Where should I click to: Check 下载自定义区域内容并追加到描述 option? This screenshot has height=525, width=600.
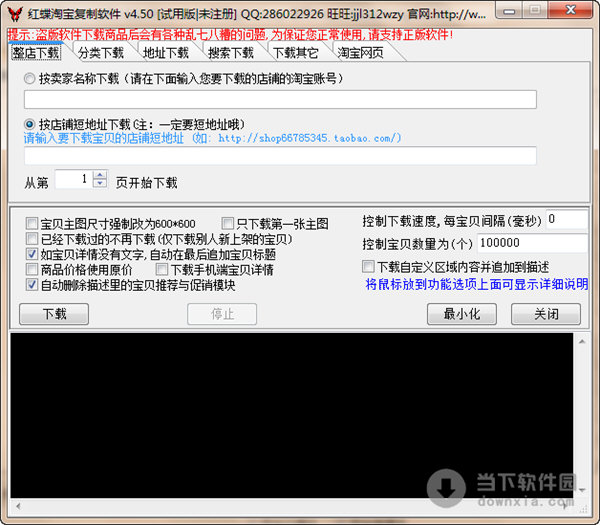coord(369,267)
